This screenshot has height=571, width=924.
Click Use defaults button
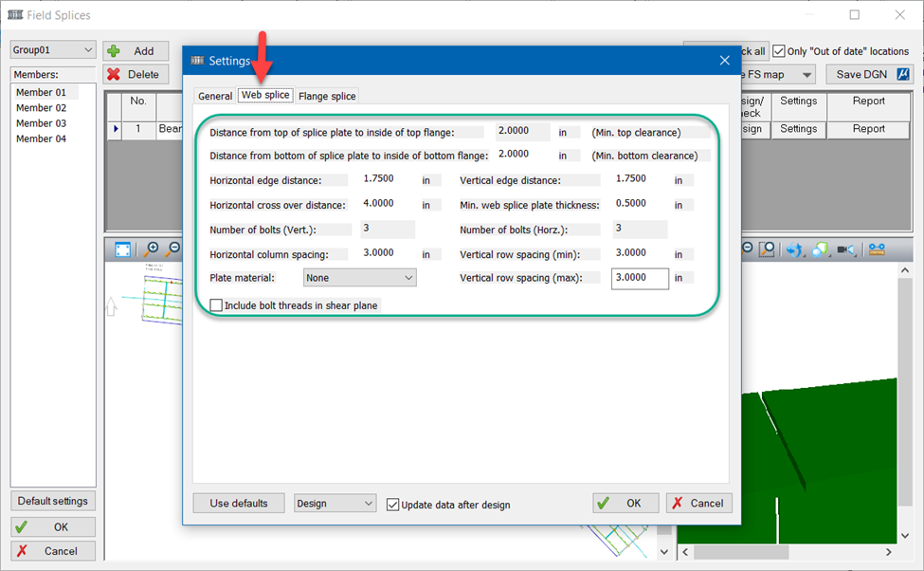pyautogui.click(x=239, y=503)
